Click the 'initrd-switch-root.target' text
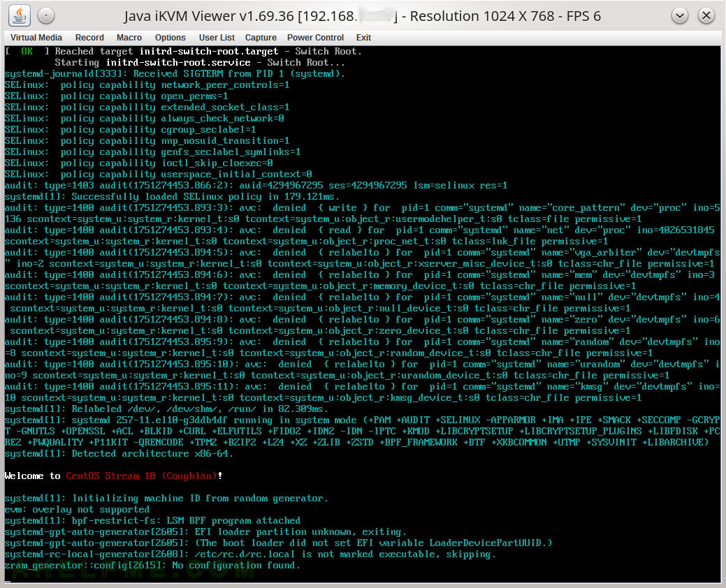This screenshot has width=726, height=588. [209, 52]
